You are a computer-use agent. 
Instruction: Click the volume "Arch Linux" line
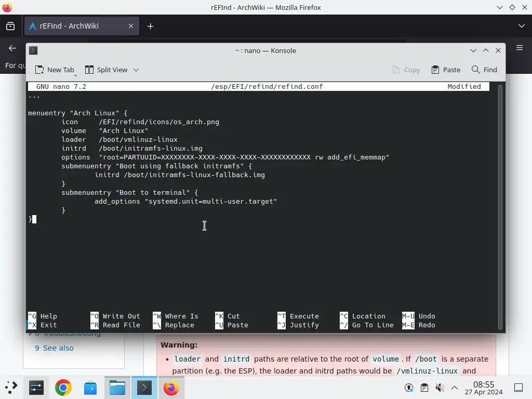105,130
